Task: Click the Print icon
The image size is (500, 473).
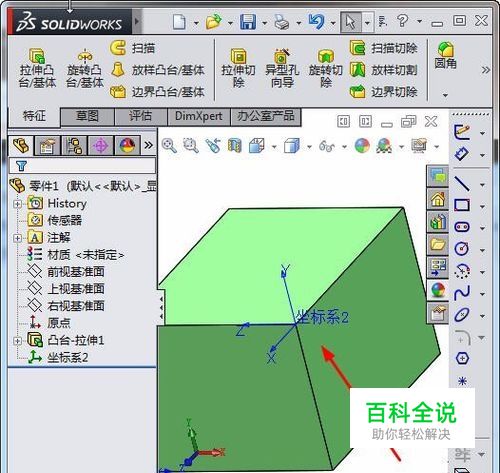Action: tap(282, 22)
